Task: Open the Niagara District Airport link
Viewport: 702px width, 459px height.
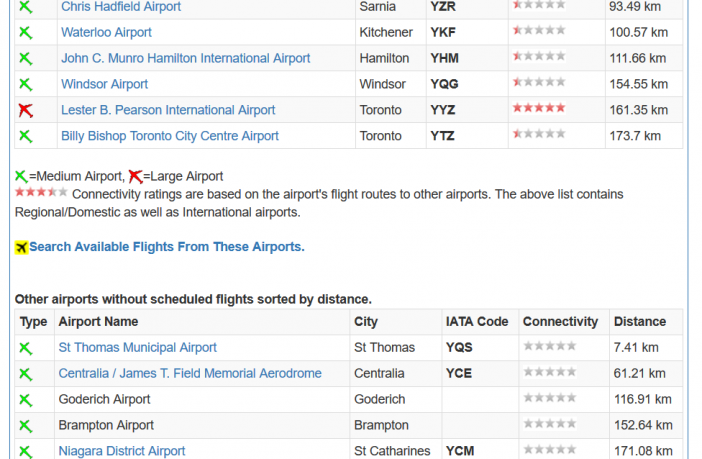Action: [122, 451]
